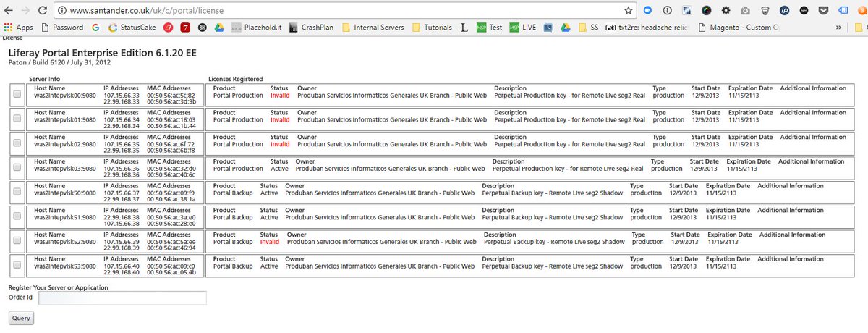
Task: Bookmark this page with the star icon
Action: [x=629, y=11]
